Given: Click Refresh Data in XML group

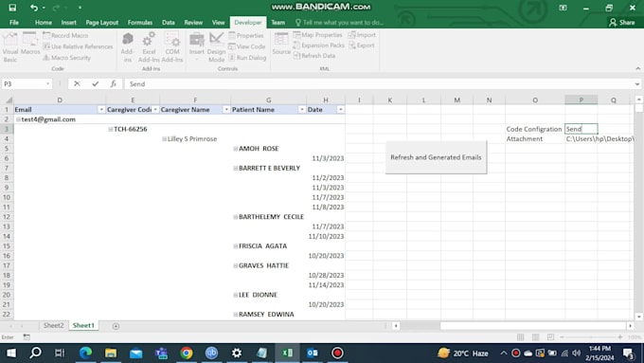Looking at the screenshot, I should (314, 56).
